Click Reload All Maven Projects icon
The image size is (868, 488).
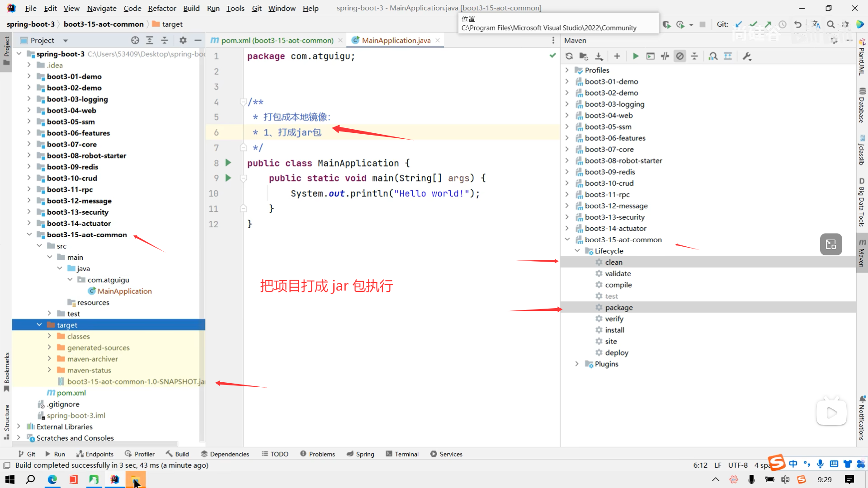click(x=569, y=56)
